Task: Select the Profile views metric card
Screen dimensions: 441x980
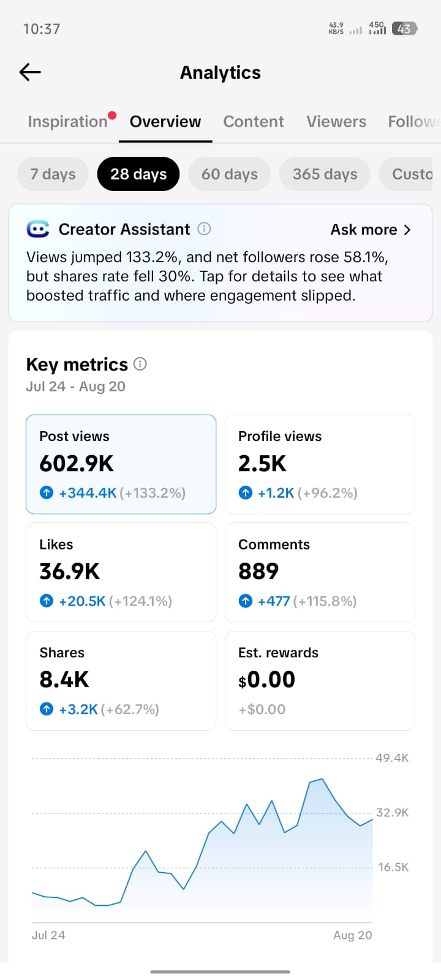Action: tap(320, 464)
